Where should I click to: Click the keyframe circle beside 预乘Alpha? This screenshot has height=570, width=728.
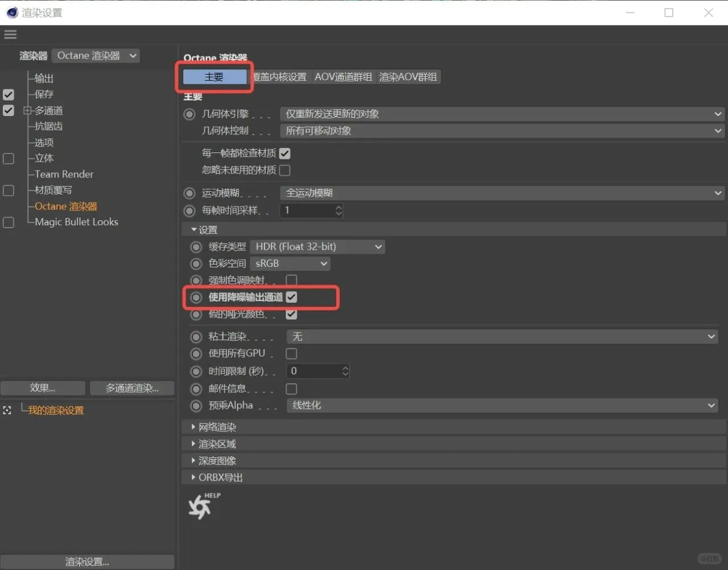click(x=196, y=406)
